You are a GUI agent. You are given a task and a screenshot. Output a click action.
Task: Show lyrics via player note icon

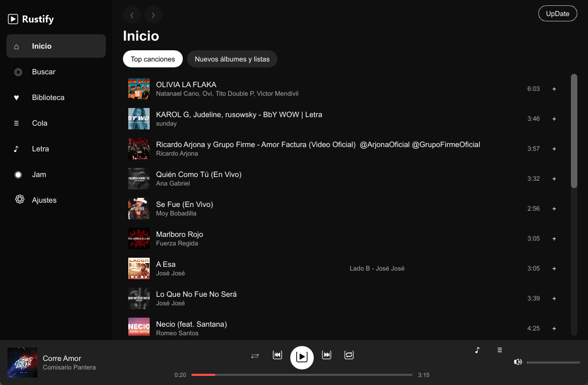(477, 350)
